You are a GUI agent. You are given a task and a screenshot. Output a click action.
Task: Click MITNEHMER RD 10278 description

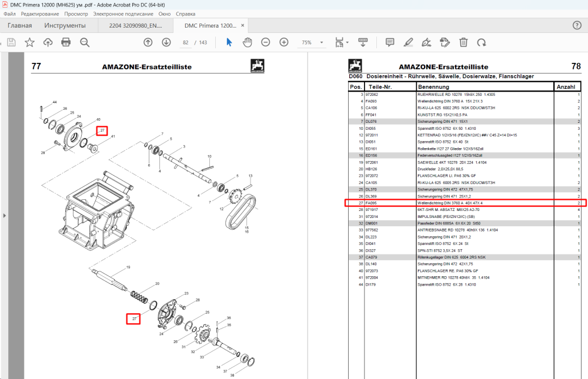pos(453,278)
